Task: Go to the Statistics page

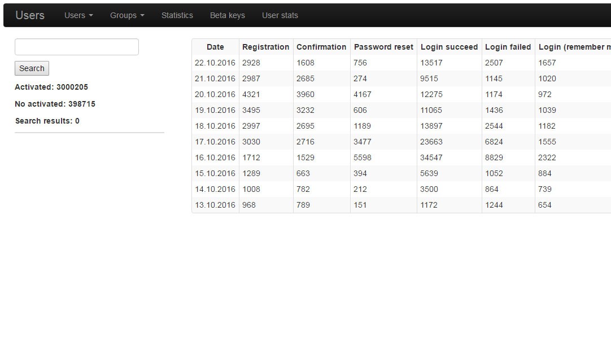Action: point(177,15)
